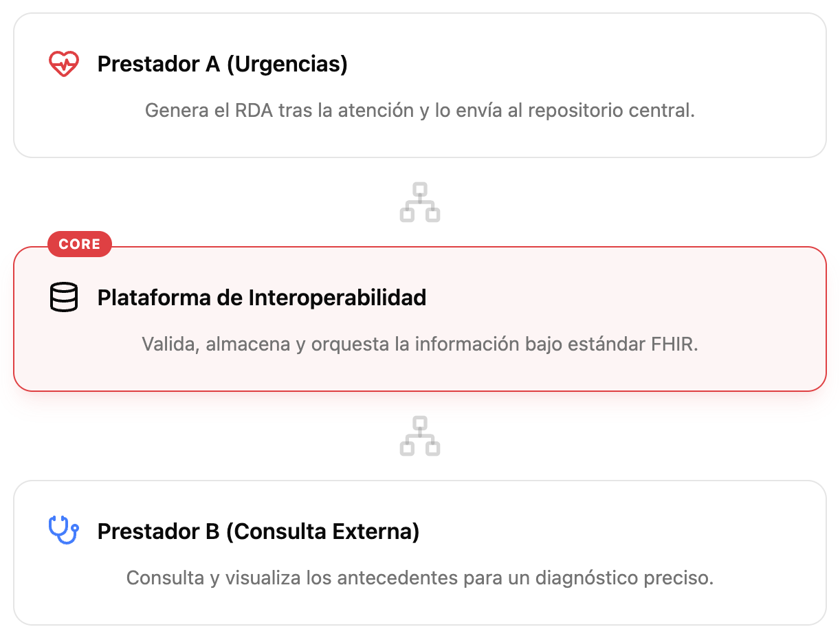Viewport: 840px width, 638px height.
Task: Click the database icon beside Plataforma de Interoperabilidad
Action: click(64, 298)
